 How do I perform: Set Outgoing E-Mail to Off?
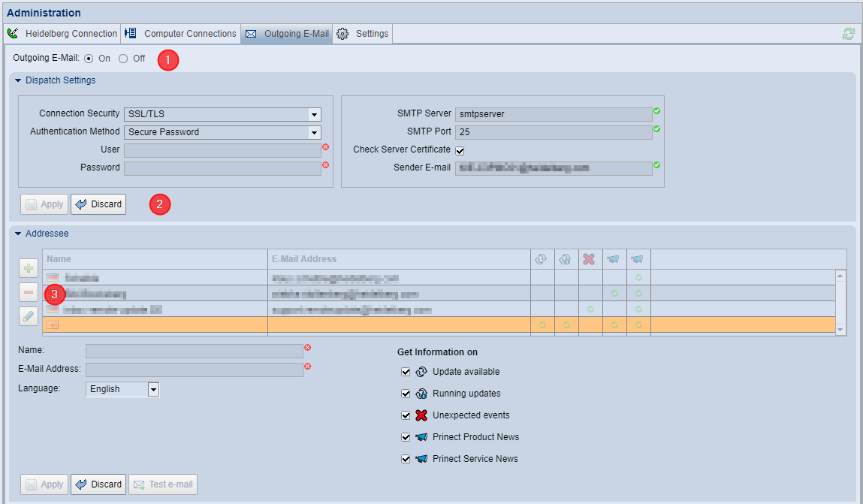pyautogui.click(x=123, y=59)
